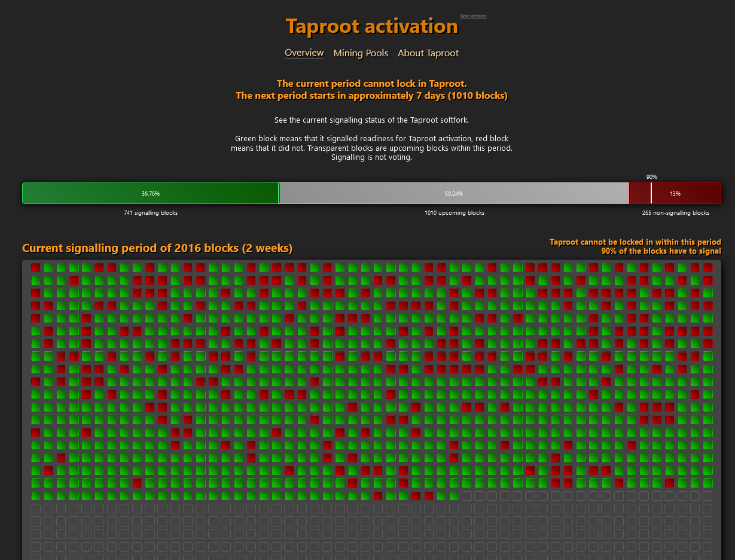
Task: Click '90% of the blocks have to signal'
Action: coord(661,251)
